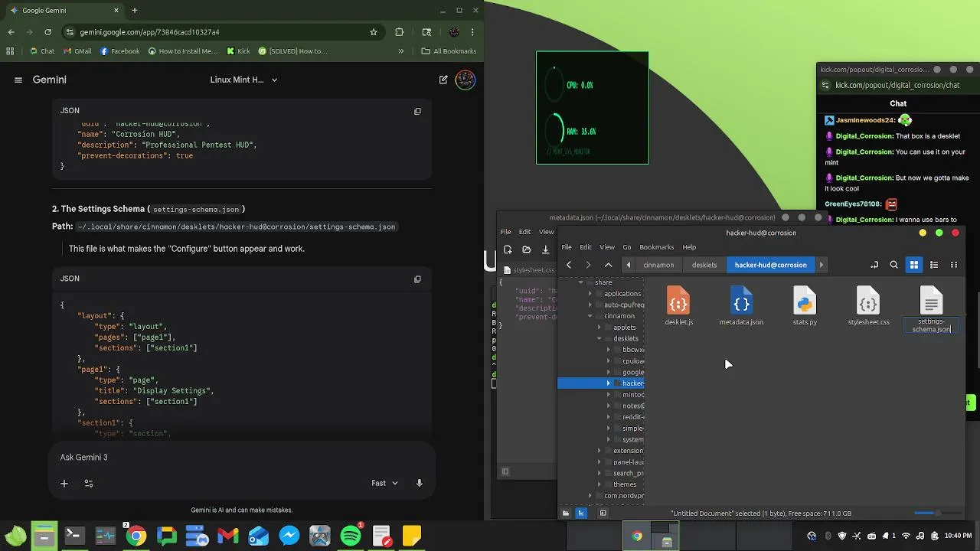Open Edit menu in file manager

(586, 247)
